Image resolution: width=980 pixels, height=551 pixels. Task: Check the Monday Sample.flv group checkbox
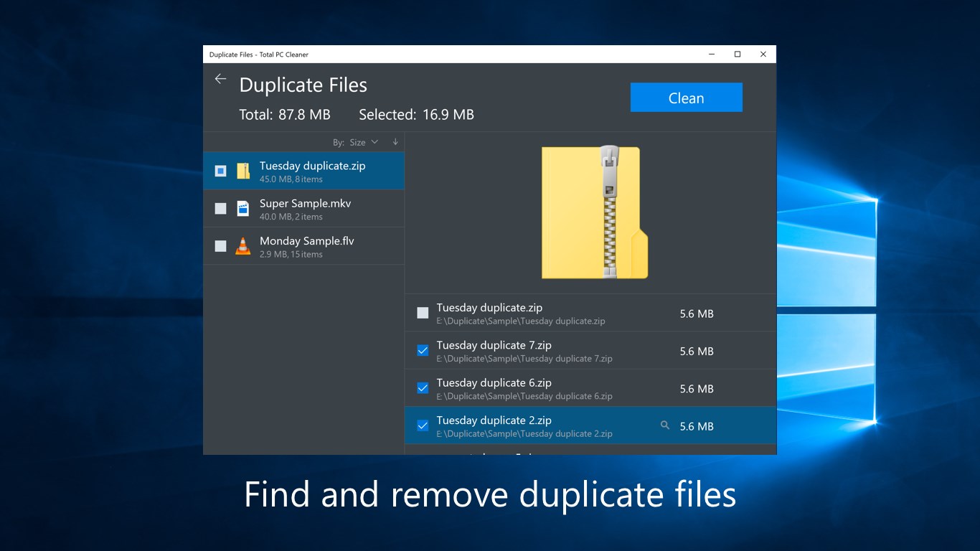coord(221,246)
